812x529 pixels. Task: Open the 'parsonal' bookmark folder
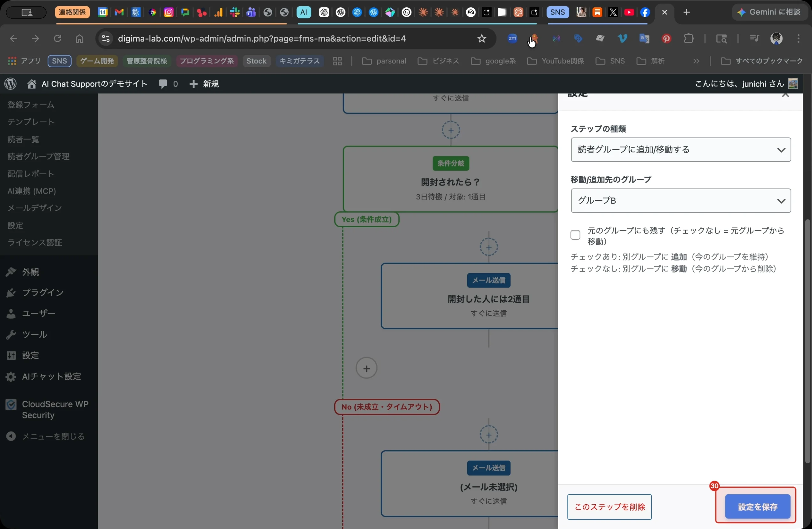pos(384,61)
